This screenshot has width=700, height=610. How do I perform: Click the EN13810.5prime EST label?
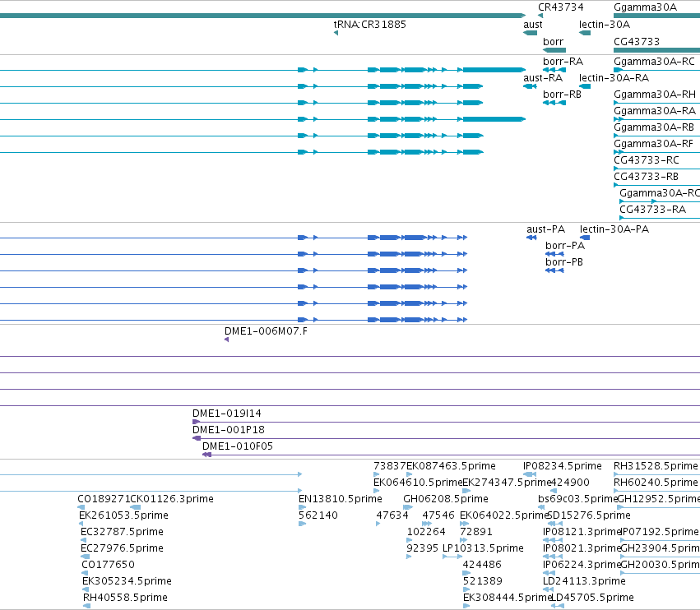(341, 498)
